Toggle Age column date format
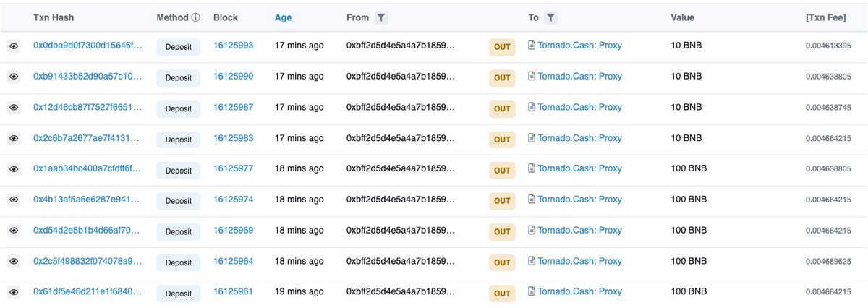The image size is (868, 308). (x=282, y=17)
